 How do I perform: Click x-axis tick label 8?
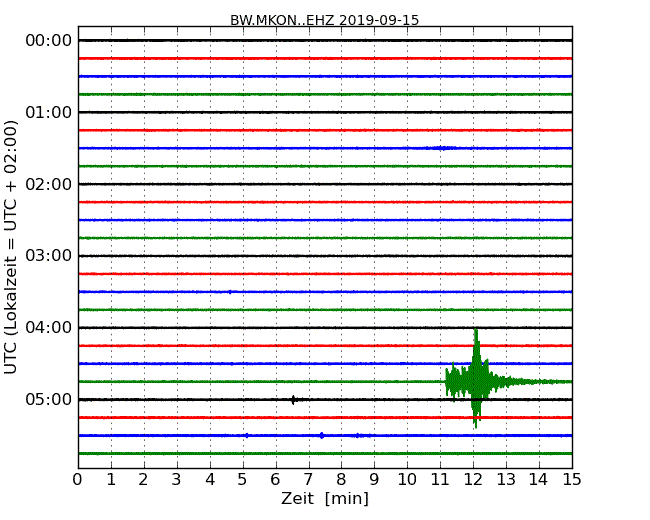point(341,480)
